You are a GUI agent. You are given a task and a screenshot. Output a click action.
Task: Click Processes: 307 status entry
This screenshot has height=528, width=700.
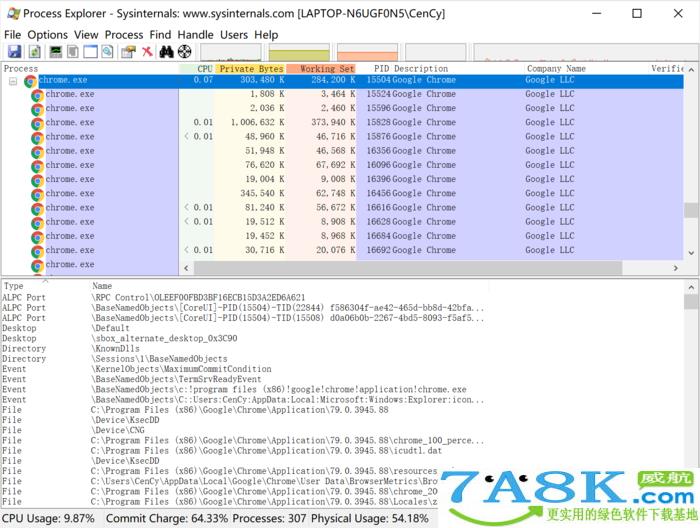point(269,519)
